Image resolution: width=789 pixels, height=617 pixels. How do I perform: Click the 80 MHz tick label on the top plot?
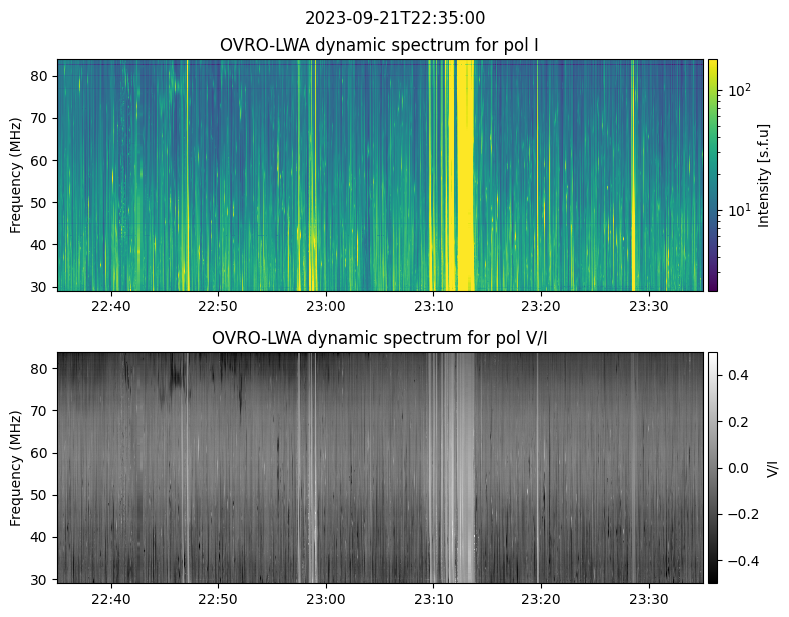[x=41, y=76]
